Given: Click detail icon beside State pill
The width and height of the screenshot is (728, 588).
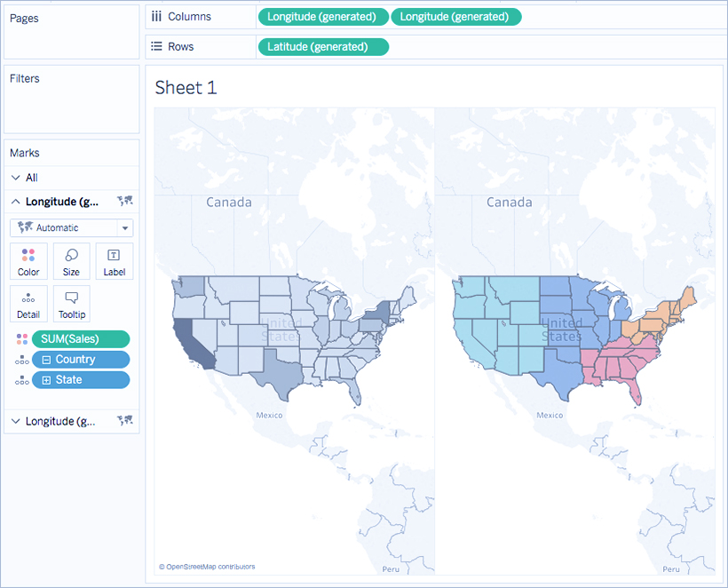Looking at the screenshot, I should coord(21,380).
